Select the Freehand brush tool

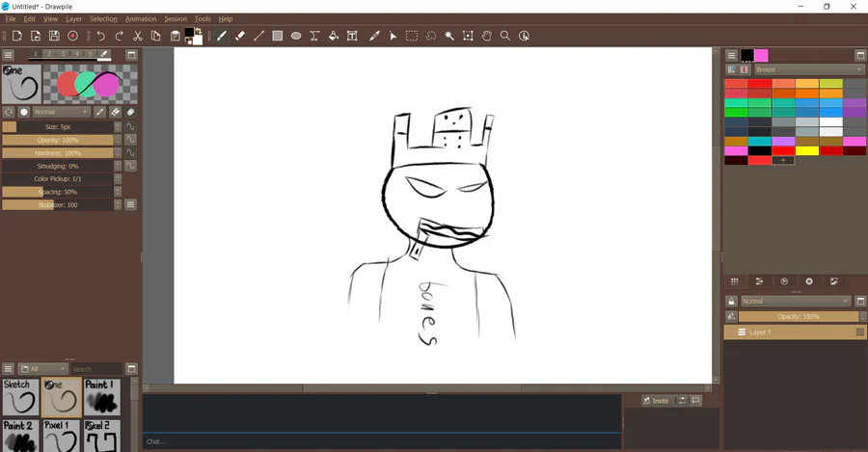(222, 36)
